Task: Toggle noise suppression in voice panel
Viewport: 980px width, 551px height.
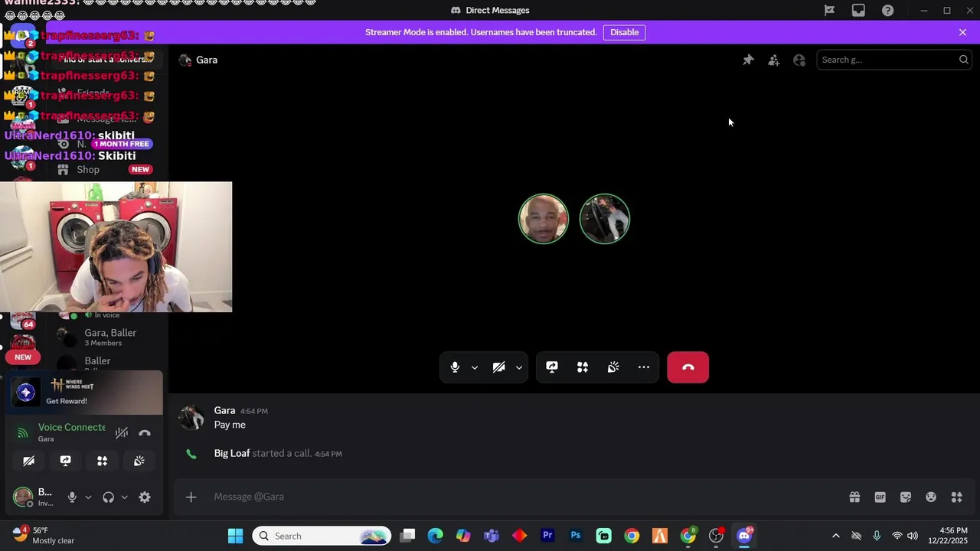Action: pos(122,433)
